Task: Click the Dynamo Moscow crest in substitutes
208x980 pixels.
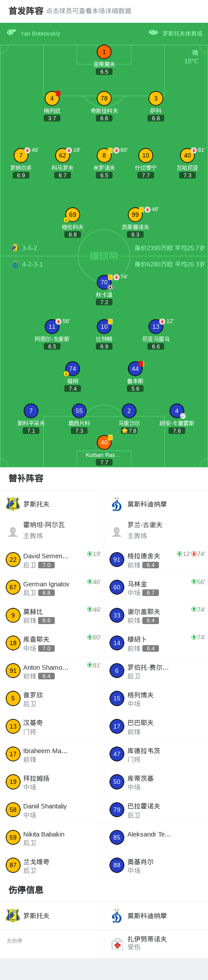Action: click(117, 504)
